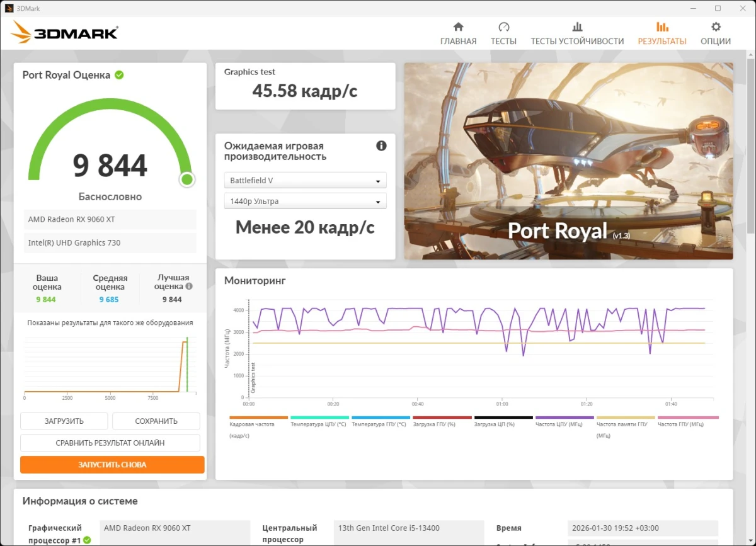
Task: Click the green checkmark by Графический процессор #1
Action: pos(86,540)
